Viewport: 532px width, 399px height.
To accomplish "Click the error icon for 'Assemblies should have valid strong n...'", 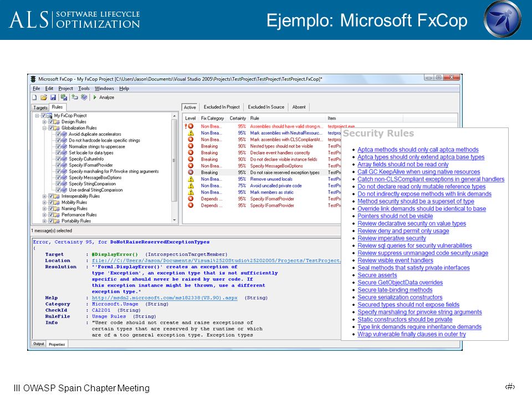I will (x=191, y=126).
